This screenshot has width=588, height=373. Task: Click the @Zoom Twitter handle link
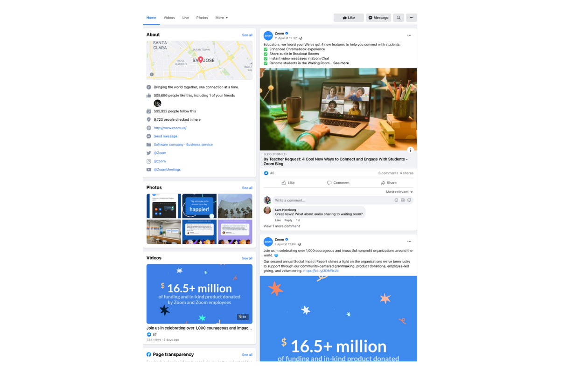(160, 153)
